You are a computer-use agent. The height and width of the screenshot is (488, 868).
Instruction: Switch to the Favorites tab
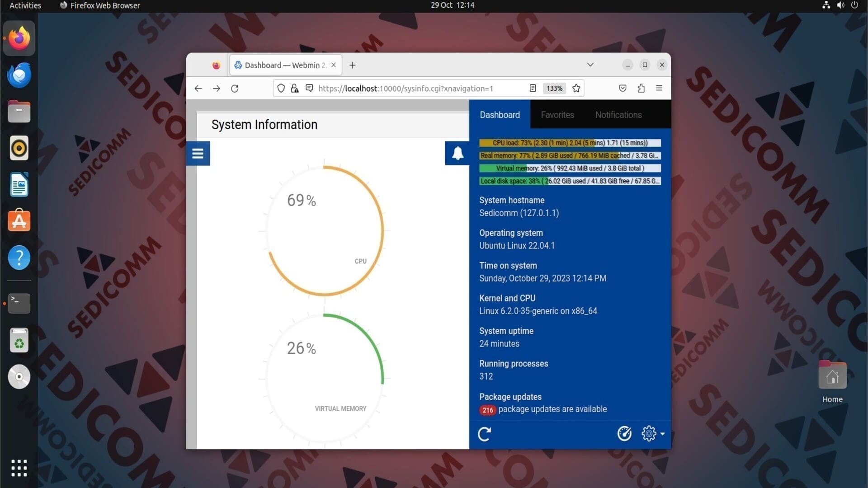tap(557, 115)
